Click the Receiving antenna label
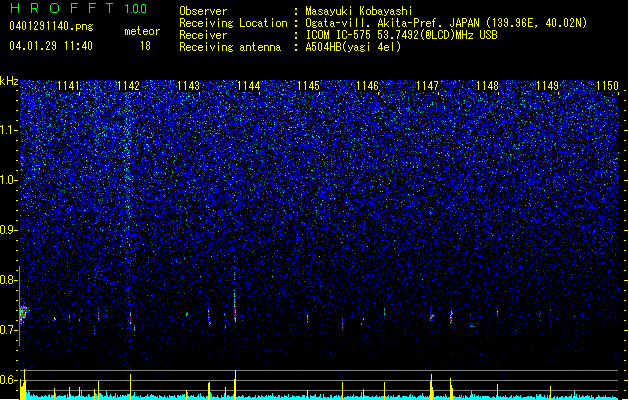Viewport: 629px width, 400px height. [230, 47]
